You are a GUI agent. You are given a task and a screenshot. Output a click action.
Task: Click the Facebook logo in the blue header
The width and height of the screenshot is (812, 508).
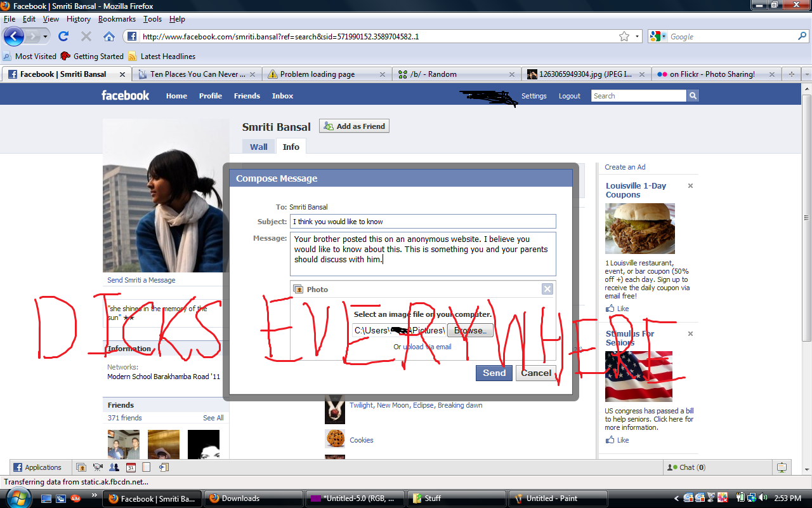(126, 95)
